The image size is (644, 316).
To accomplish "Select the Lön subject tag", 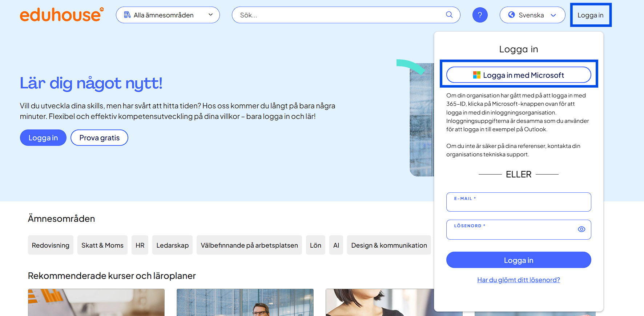I will coord(315,245).
